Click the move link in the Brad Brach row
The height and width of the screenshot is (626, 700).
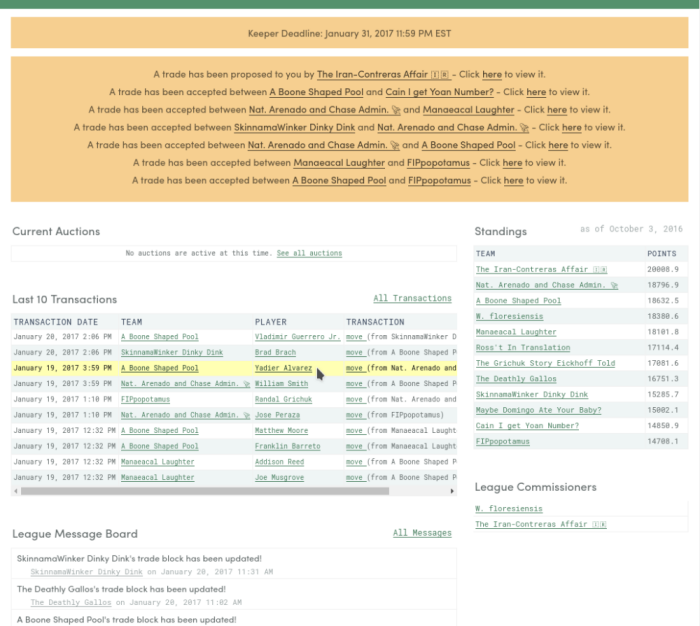click(354, 352)
